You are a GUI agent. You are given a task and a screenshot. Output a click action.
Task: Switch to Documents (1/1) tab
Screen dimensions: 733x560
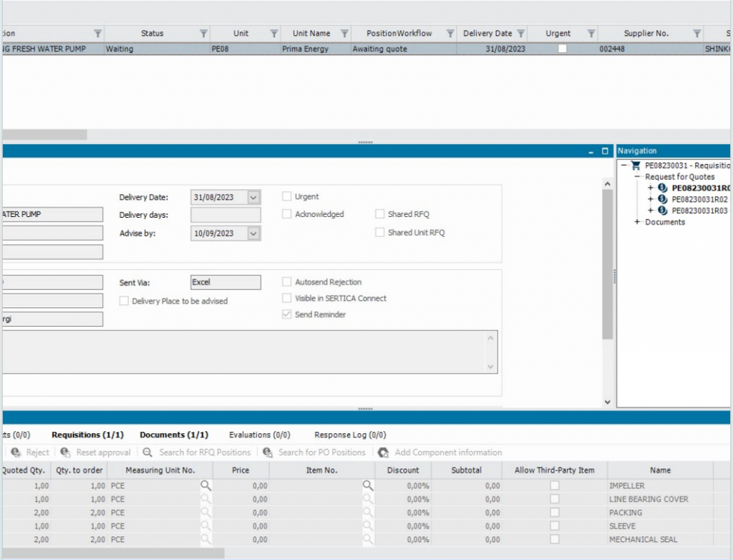click(174, 435)
